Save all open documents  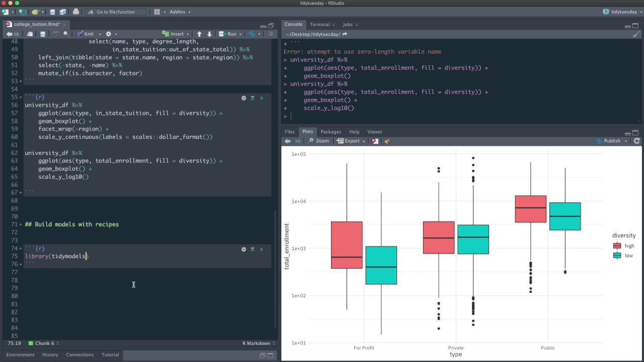tap(62, 12)
